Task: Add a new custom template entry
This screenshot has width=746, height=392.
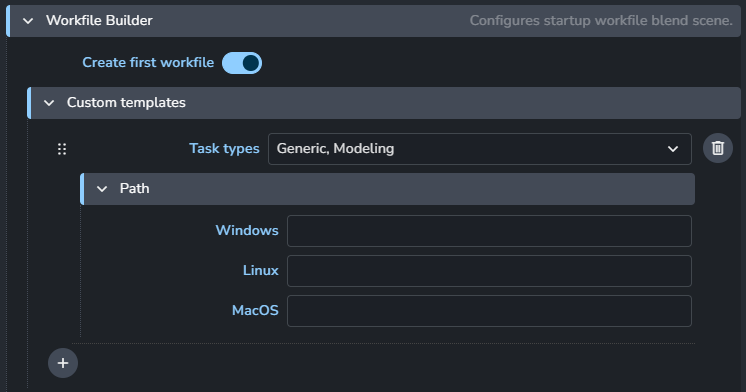Action: point(63,363)
